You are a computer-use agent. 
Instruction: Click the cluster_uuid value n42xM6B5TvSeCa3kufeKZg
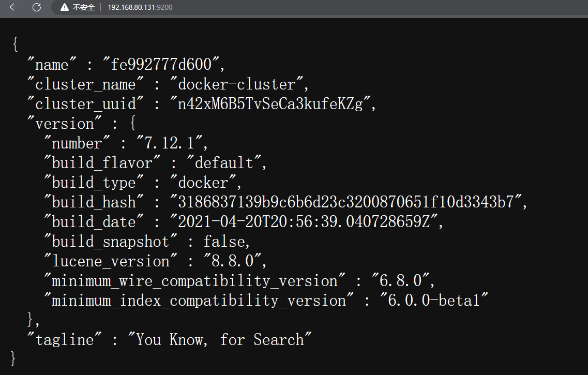[270, 103]
